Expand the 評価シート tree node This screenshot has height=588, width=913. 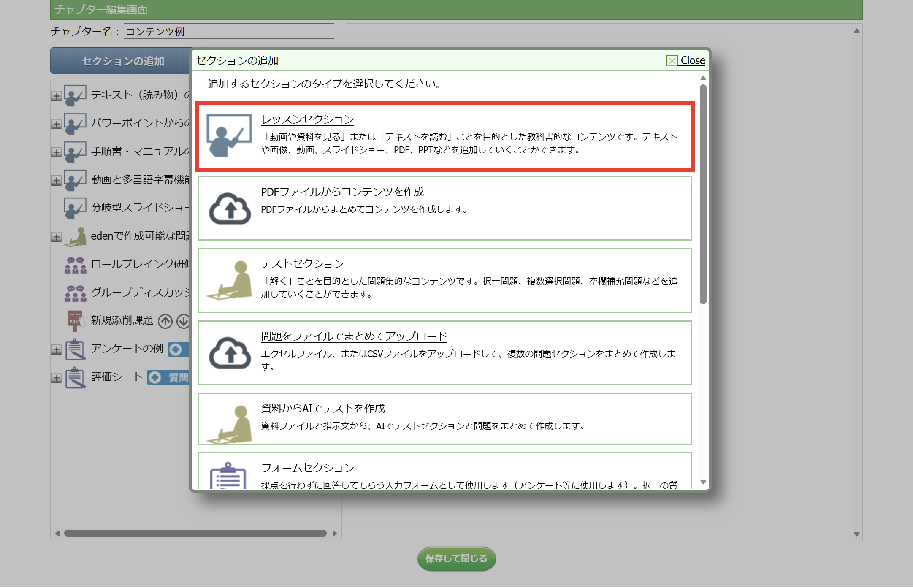56,378
